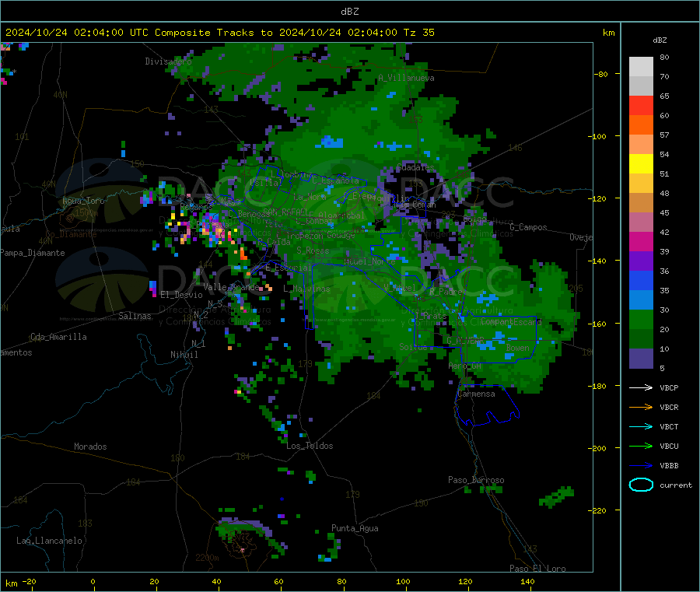
Task: Click the 'VBBB' legend label
Action: pos(669,465)
